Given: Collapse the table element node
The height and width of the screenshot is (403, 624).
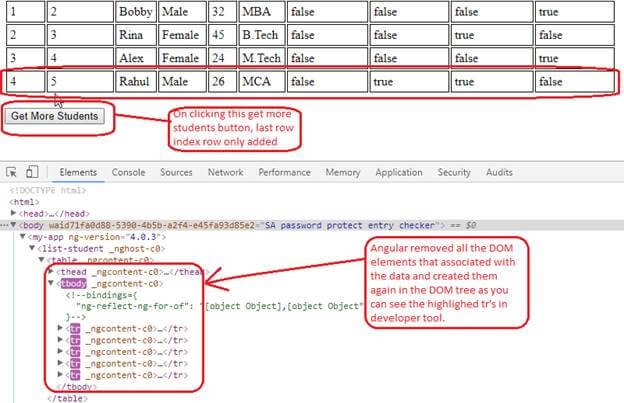Looking at the screenshot, I should tap(41, 260).
